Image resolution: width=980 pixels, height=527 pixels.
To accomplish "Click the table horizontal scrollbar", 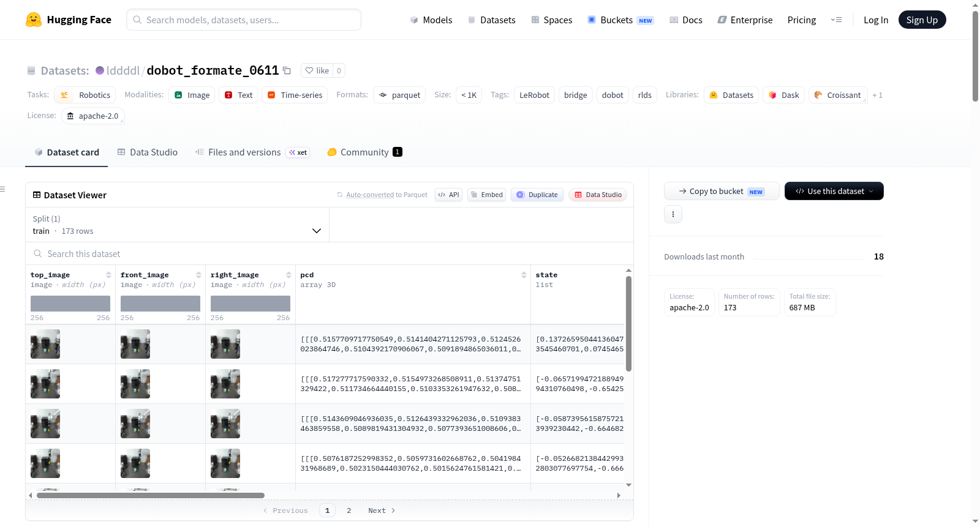I will (150, 495).
